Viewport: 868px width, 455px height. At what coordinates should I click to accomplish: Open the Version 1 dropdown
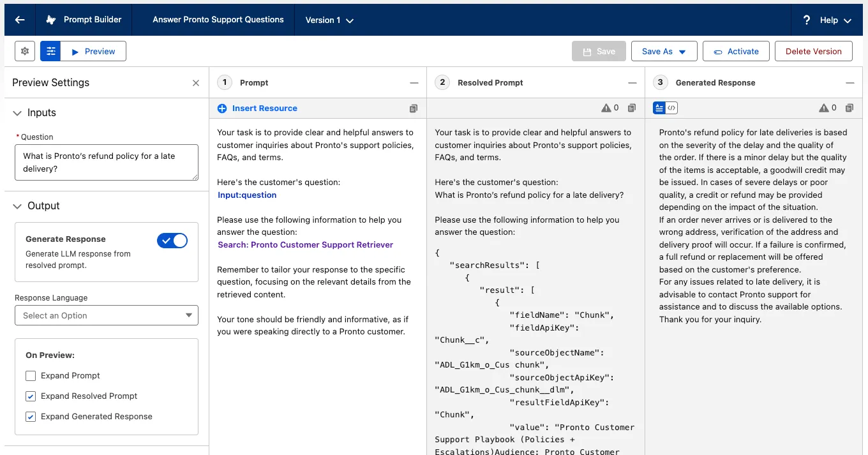pos(329,20)
